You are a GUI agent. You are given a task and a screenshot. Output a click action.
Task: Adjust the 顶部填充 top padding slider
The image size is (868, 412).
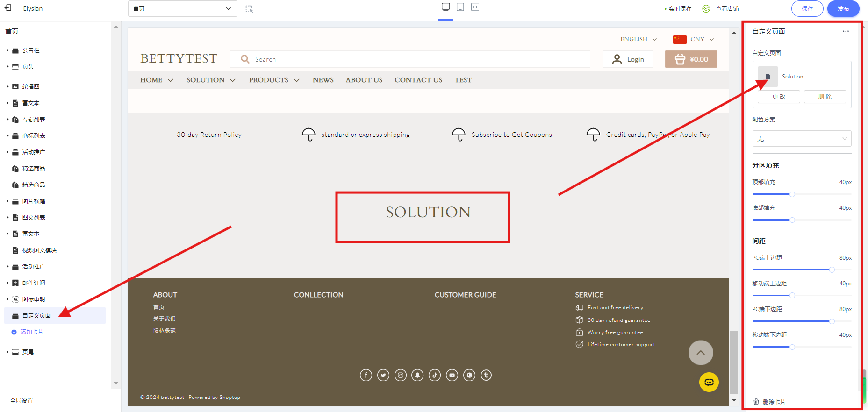coord(792,194)
